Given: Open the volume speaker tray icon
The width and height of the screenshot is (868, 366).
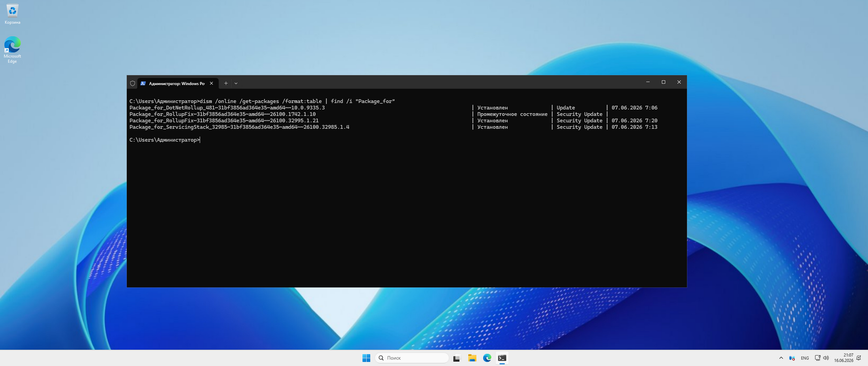Looking at the screenshot, I should coord(826,358).
